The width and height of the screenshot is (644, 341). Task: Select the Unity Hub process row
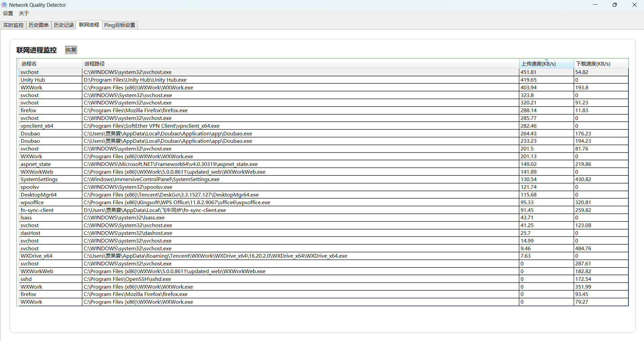click(33, 80)
